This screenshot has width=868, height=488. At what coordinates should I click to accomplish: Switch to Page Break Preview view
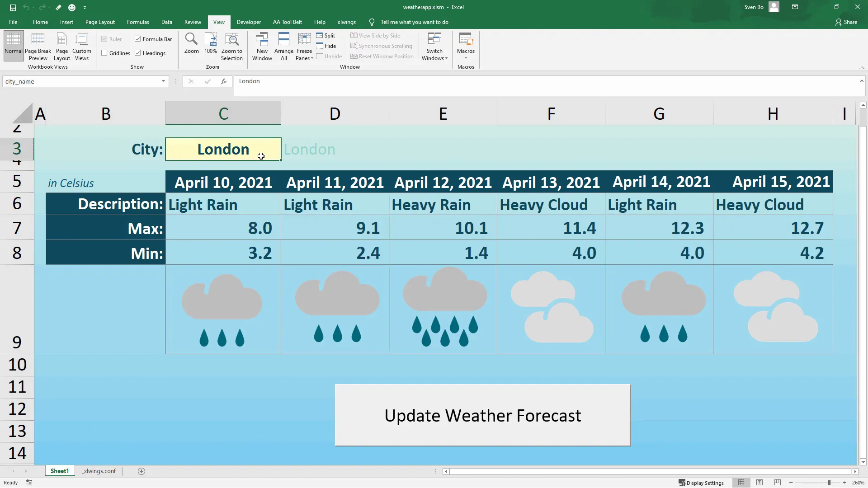38,45
